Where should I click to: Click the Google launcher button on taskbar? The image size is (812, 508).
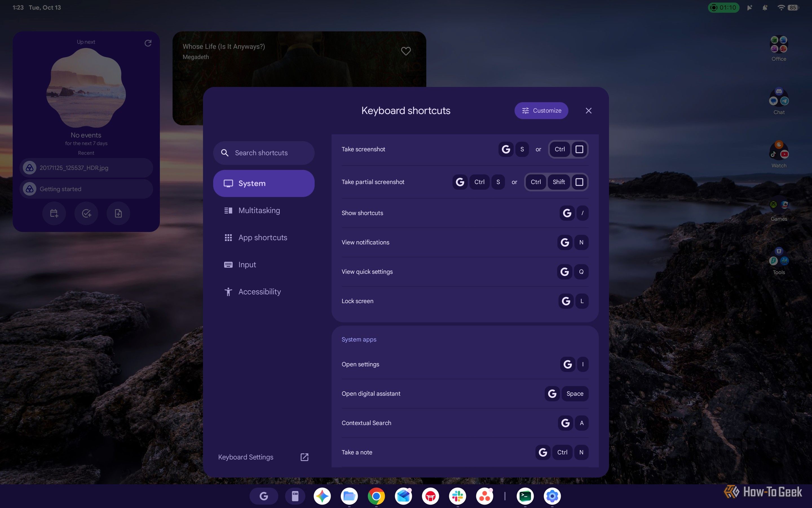[264, 496]
